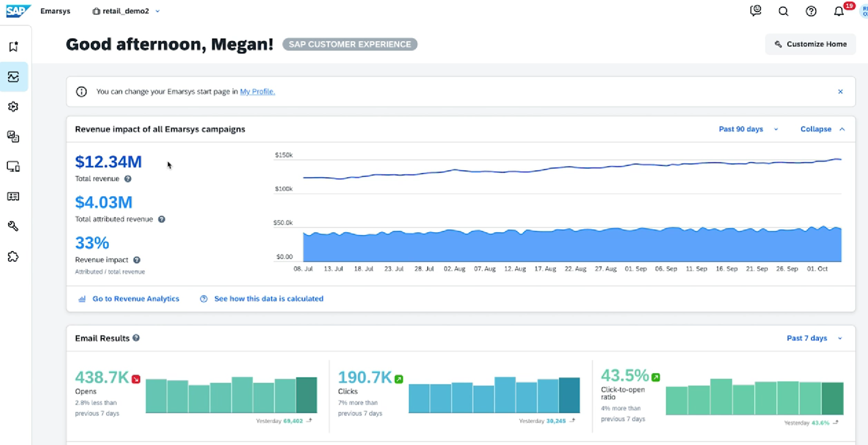
Task: Open the Past 7 days range dropdown
Action: click(x=814, y=338)
